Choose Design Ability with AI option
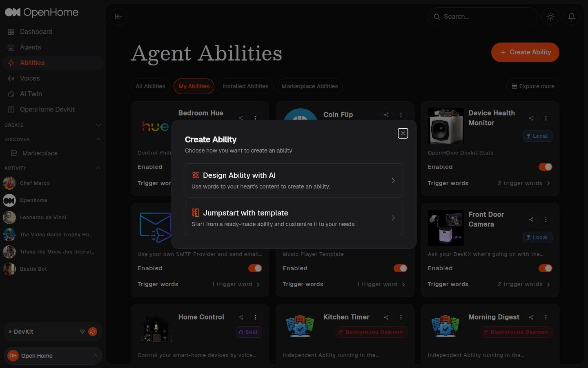The image size is (588, 368). click(x=294, y=180)
